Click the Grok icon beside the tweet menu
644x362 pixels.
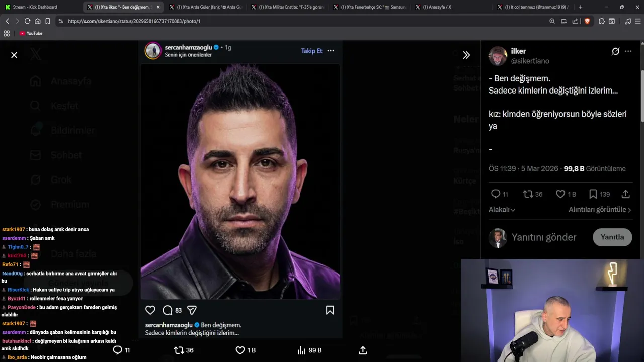click(615, 51)
